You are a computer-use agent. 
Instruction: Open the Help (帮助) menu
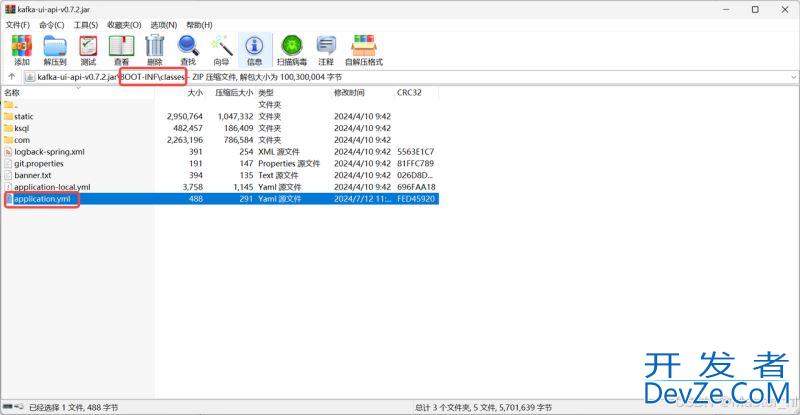click(199, 25)
